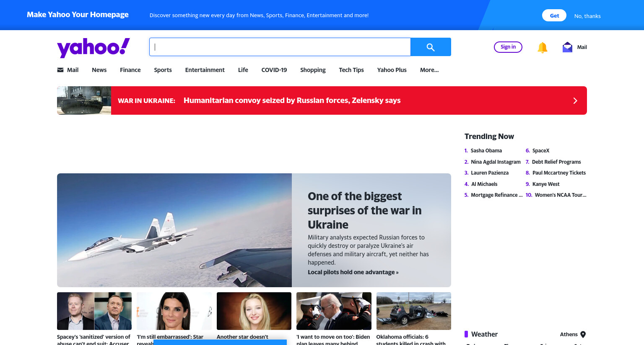Open the Sports section
This screenshot has width=644, height=345.
[163, 70]
